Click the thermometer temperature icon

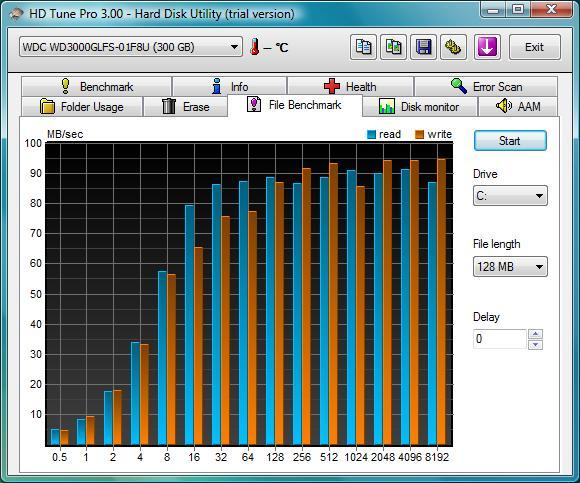click(x=254, y=47)
